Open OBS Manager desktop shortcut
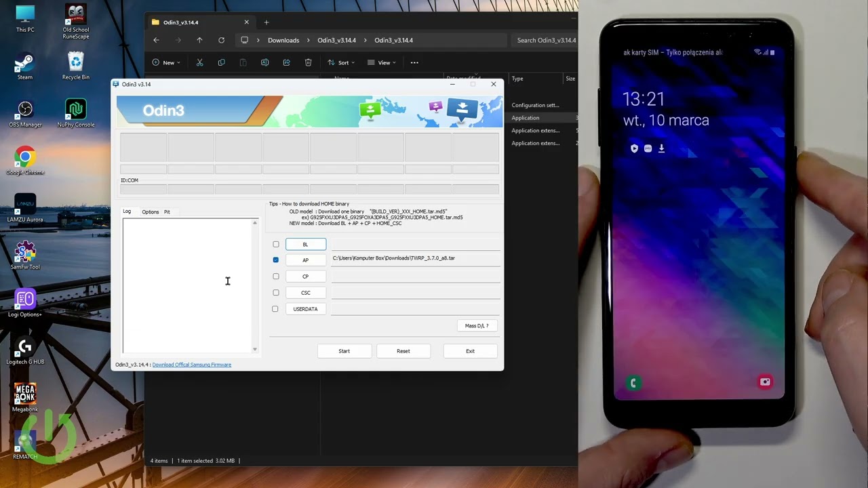Screen dimensions: 868x488 click(x=25, y=114)
